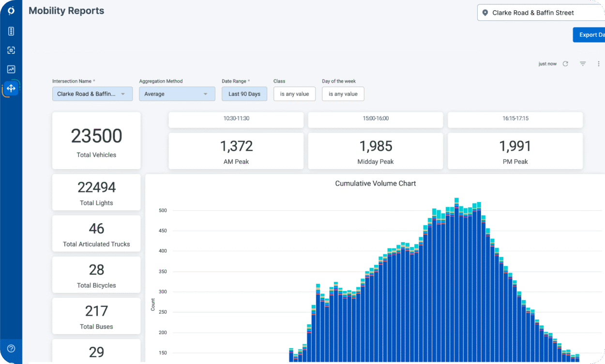Refresh the dashboard data
The width and height of the screenshot is (605, 364).
pos(565,64)
